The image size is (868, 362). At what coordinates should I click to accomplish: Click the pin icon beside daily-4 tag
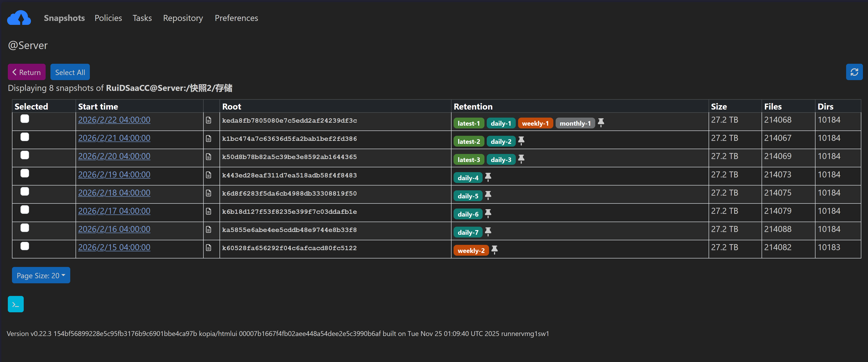[488, 177]
